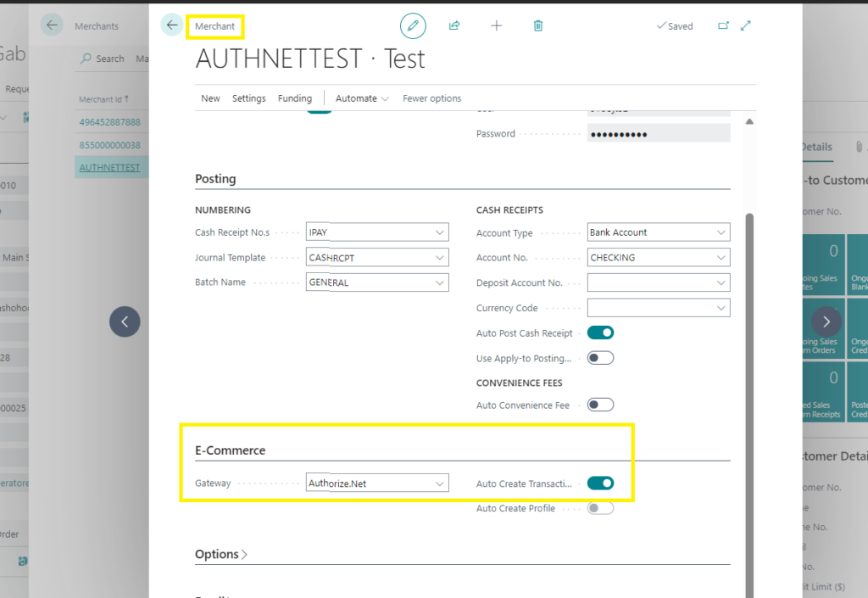Expand the page with the diagonal arrows icon
Viewport: 868px width, 598px height.
pyautogui.click(x=746, y=25)
